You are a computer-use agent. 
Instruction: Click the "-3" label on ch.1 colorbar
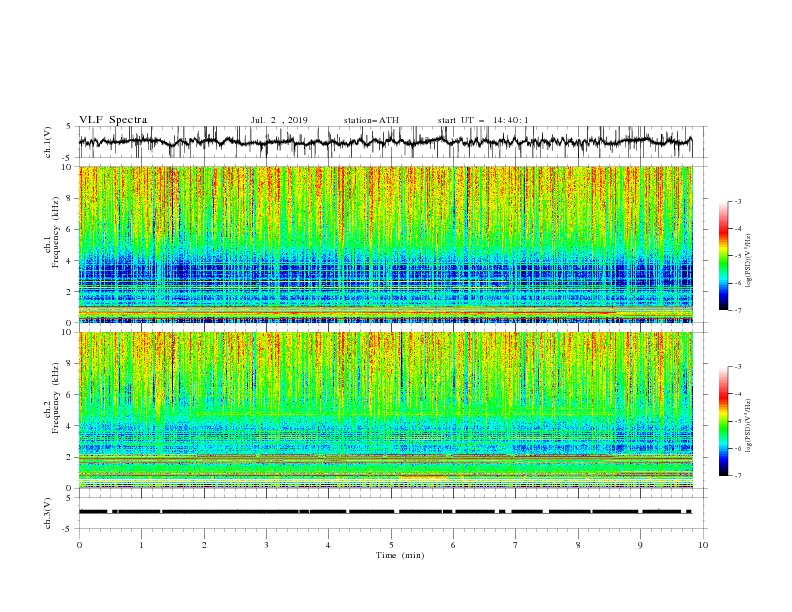coord(737,201)
